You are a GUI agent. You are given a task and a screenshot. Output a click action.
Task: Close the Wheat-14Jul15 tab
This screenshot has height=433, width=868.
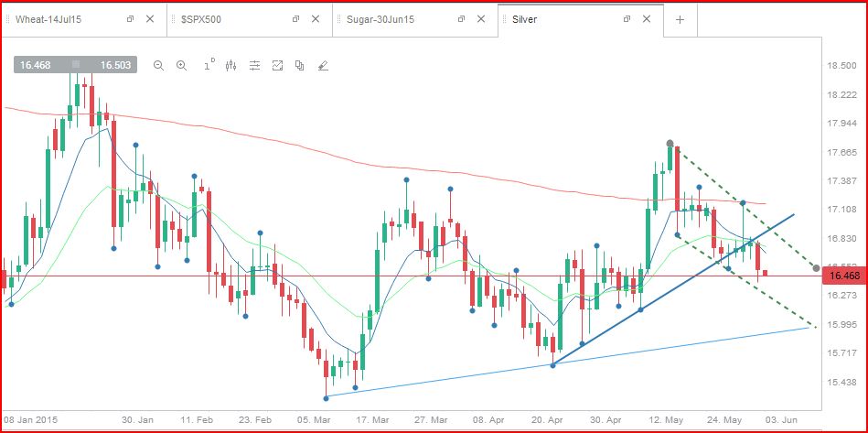click(x=149, y=19)
